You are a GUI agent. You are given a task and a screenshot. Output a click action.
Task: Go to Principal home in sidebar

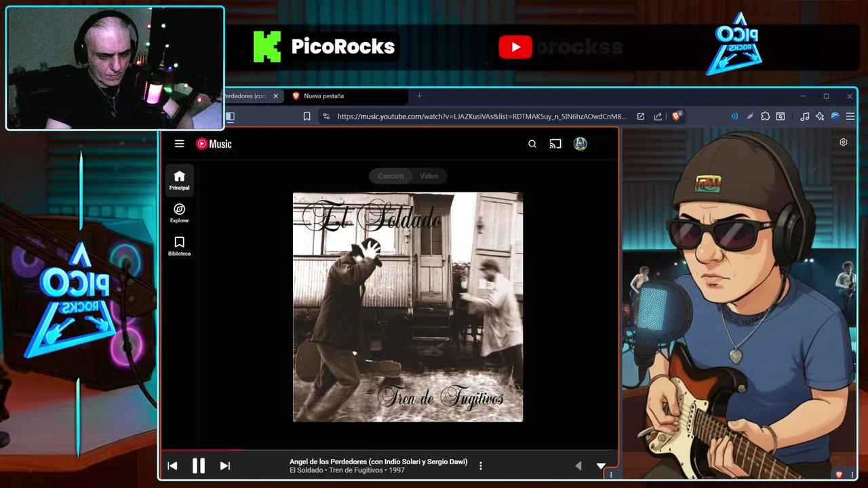180,181
